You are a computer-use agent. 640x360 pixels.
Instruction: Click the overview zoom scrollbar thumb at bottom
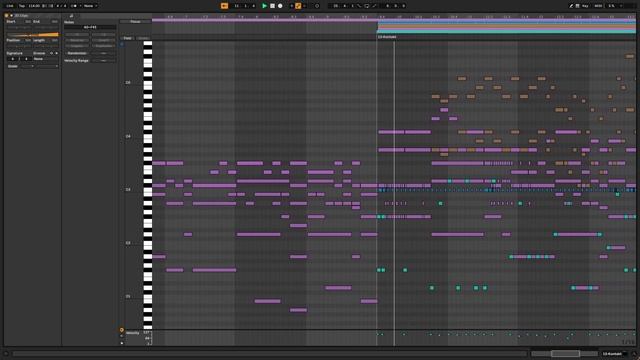565,353
